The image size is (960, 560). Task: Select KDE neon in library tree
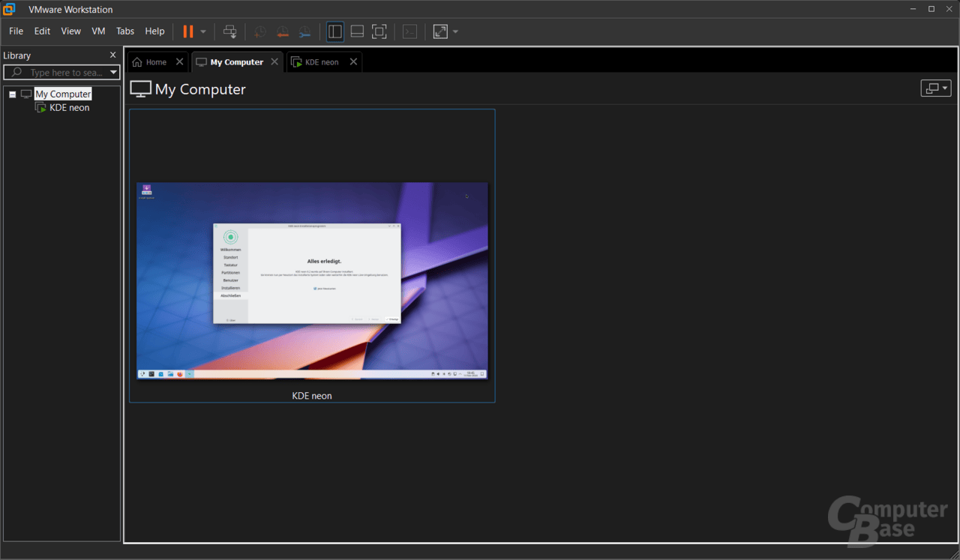[69, 108]
